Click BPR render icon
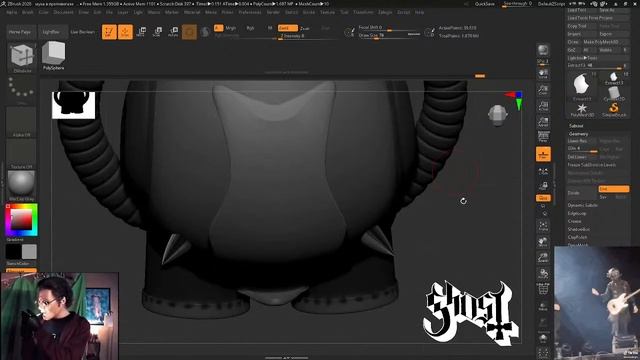Screen dimensions: 640x360 coord(543,51)
